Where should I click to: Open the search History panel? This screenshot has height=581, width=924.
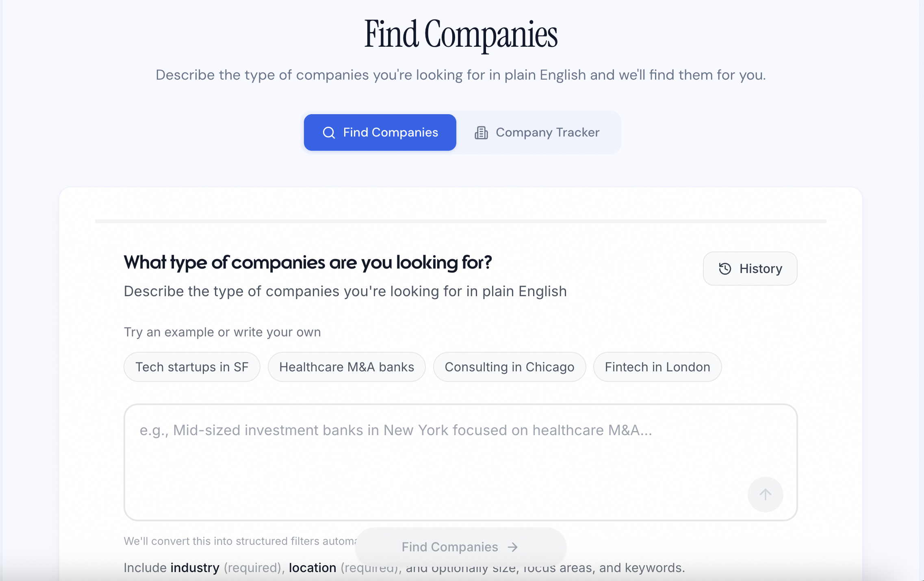(750, 269)
